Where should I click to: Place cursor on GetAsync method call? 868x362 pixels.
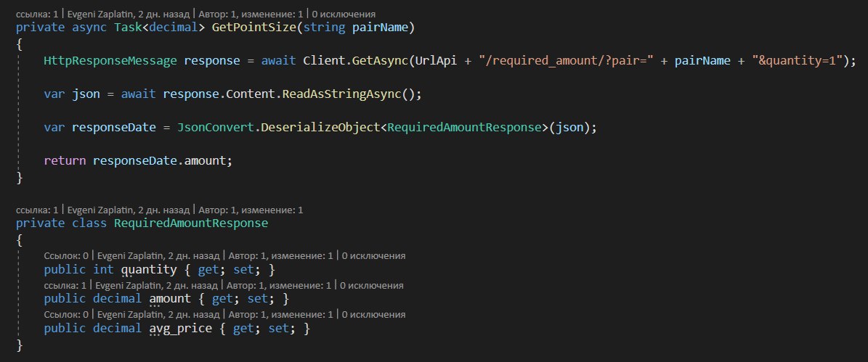tap(381, 61)
